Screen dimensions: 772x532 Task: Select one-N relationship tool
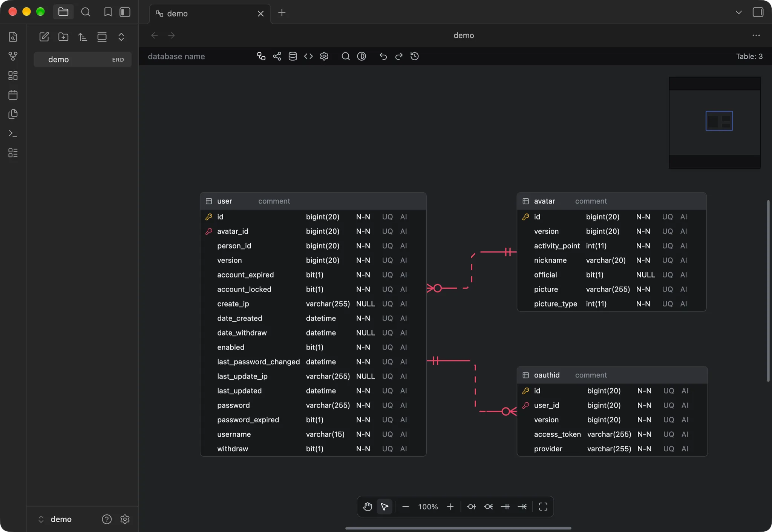(x=522, y=506)
